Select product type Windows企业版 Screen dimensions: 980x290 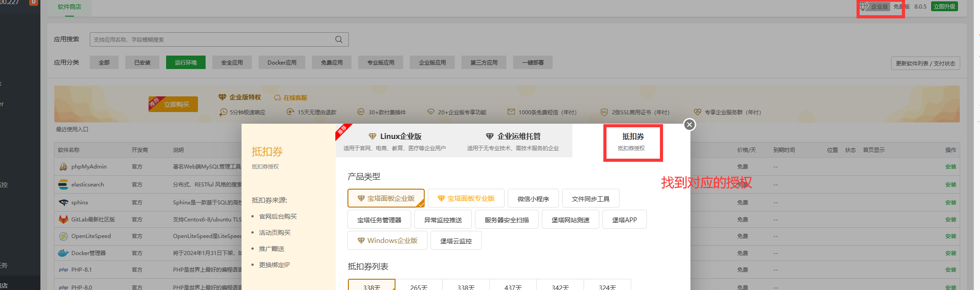click(387, 241)
